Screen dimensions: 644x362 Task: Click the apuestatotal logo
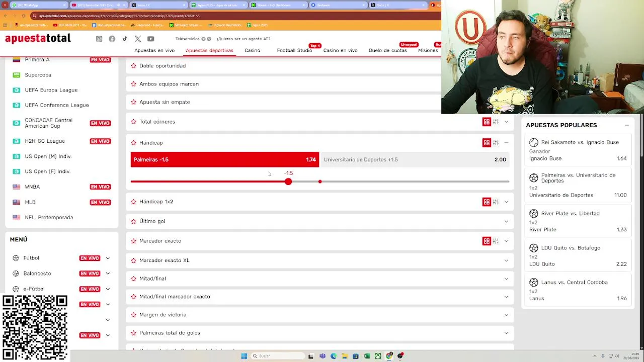click(38, 39)
